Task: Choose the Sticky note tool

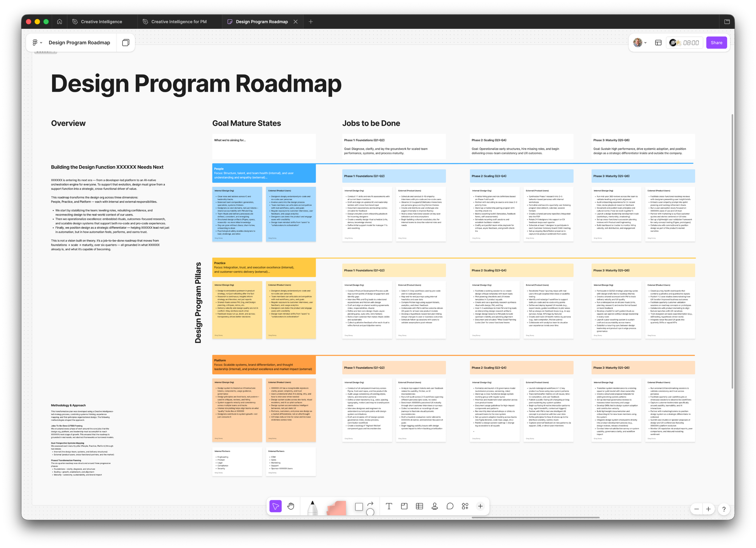Action: (x=337, y=508)
